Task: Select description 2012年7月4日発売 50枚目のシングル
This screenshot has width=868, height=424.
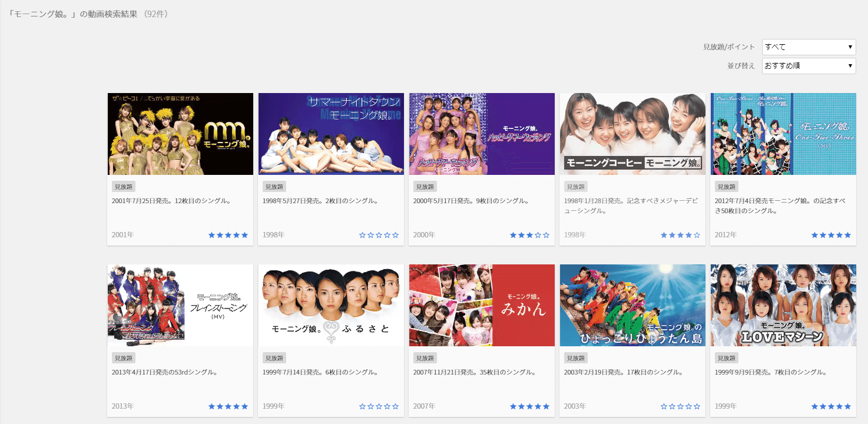Action: (x=780, y=206)
